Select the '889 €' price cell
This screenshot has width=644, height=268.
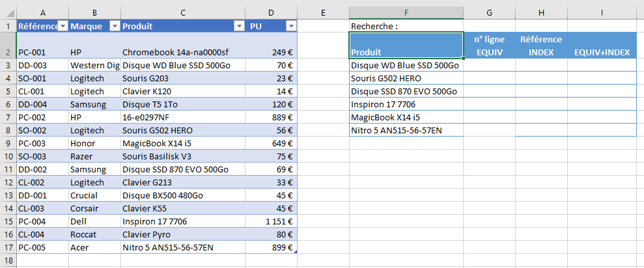tap(271, 117)
